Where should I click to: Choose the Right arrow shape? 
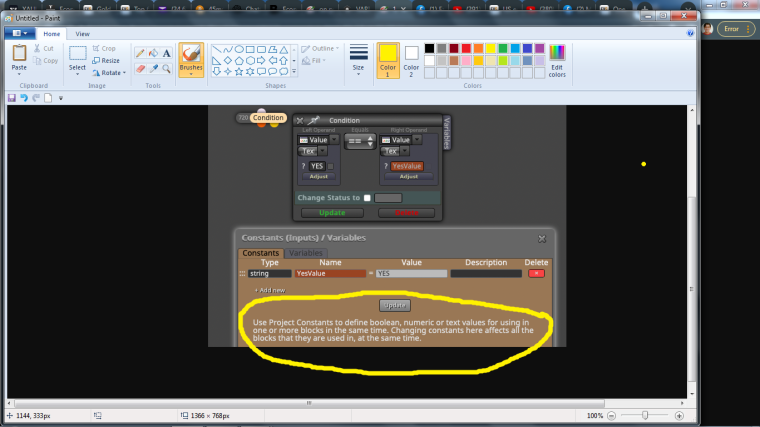[261, 61]
